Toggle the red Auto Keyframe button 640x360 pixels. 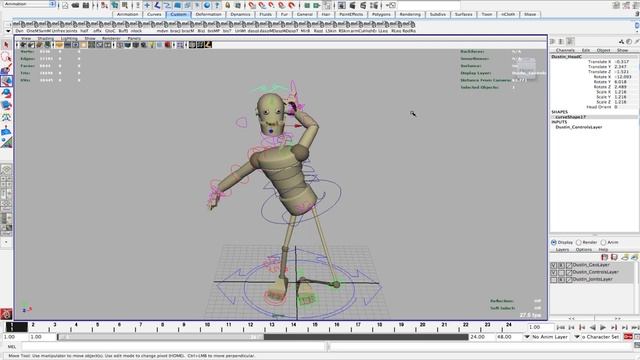[x=628, y=337]
